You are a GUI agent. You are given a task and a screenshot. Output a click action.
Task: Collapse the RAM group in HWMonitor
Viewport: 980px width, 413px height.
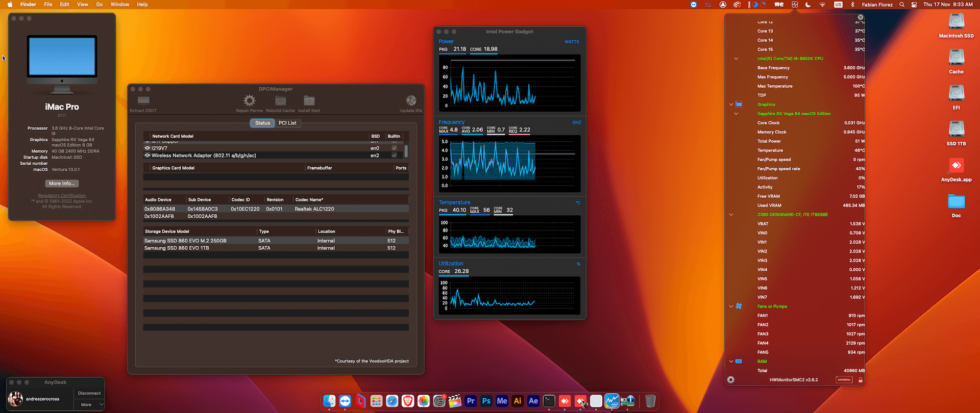(x=731, y=362)
